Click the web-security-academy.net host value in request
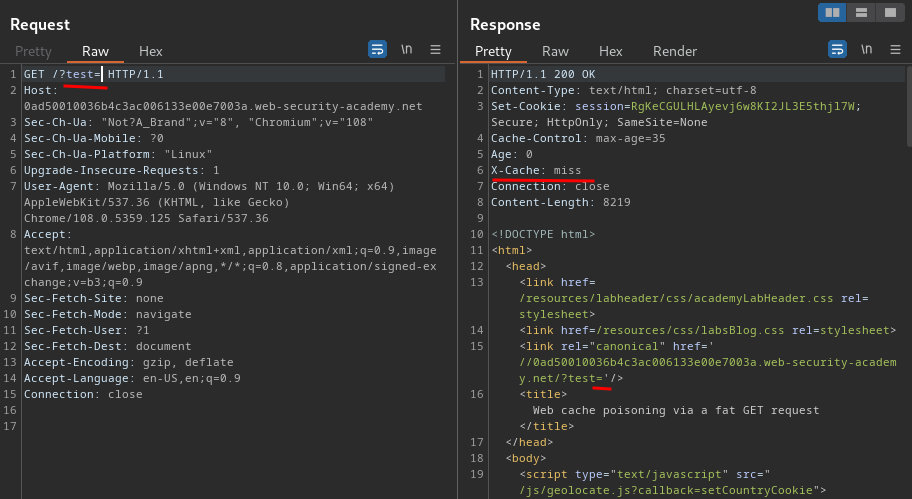This screenshot has height=499, width=912. pyautogui.click(x=223, y=106)
